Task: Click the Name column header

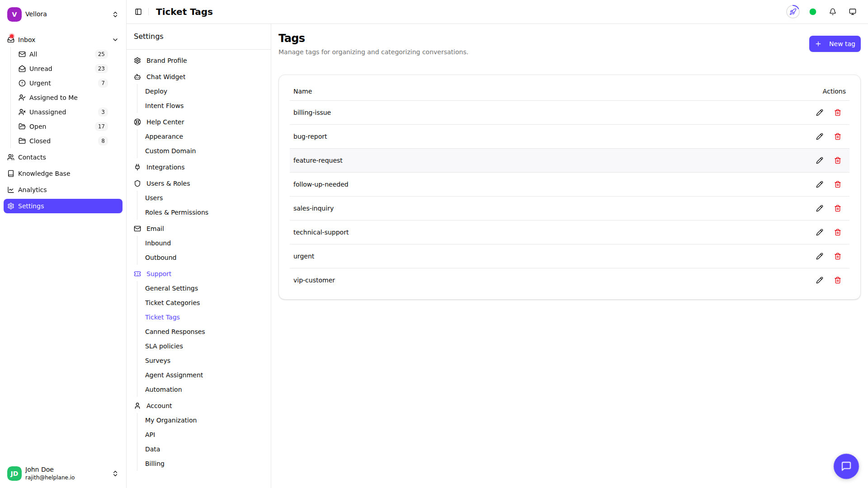Action: pos(302,91)
